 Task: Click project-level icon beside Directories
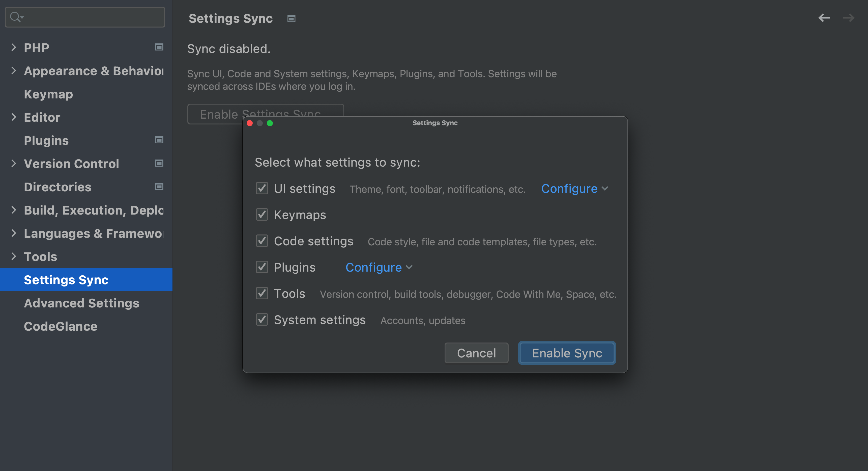[159, 187]
